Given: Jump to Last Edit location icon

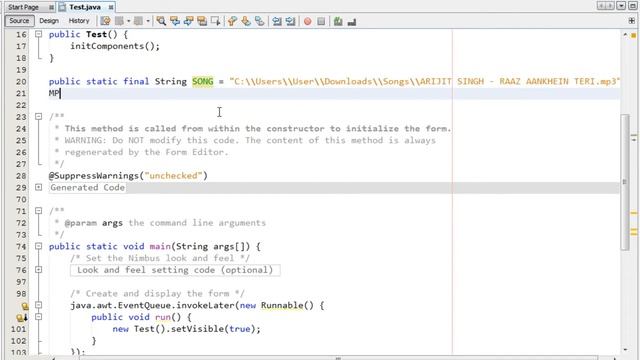Looking at the screenshot, I should [x=105, y=21].
